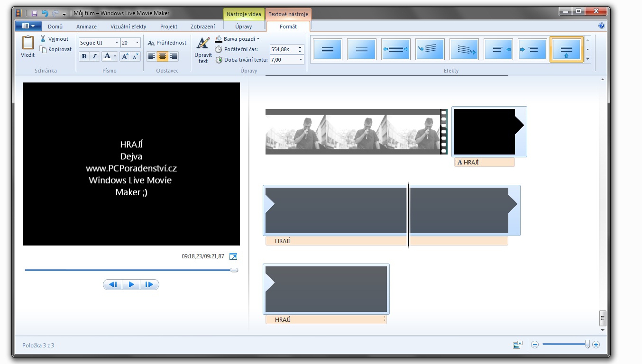Zoom out timeline with minus button
642x364 pixels.
tap(535, 345)
